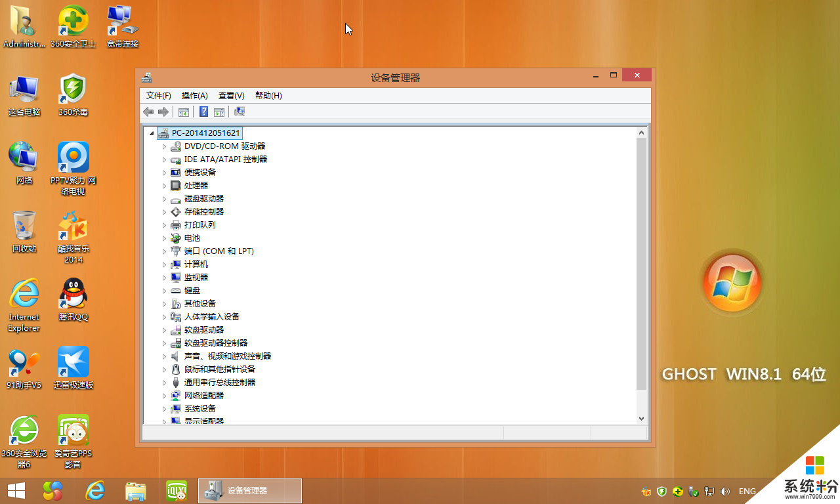Click the 360杀毒 desktop icon

(x=73, y=92)
